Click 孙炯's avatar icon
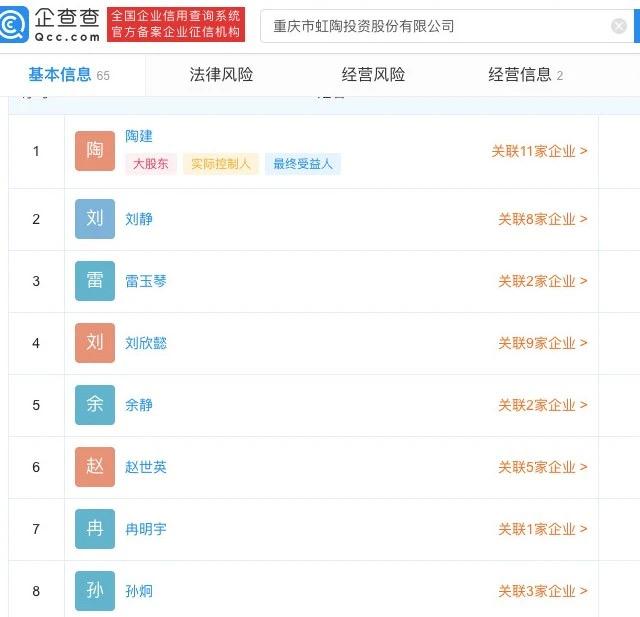This screenshot has height=617, width=640. pos(95,591)
